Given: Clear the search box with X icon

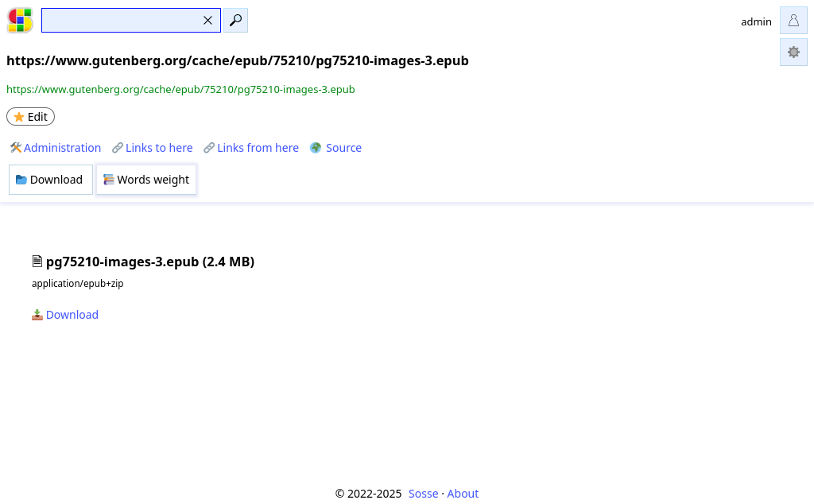Looking at the screenshot, I should coord(207,20).
